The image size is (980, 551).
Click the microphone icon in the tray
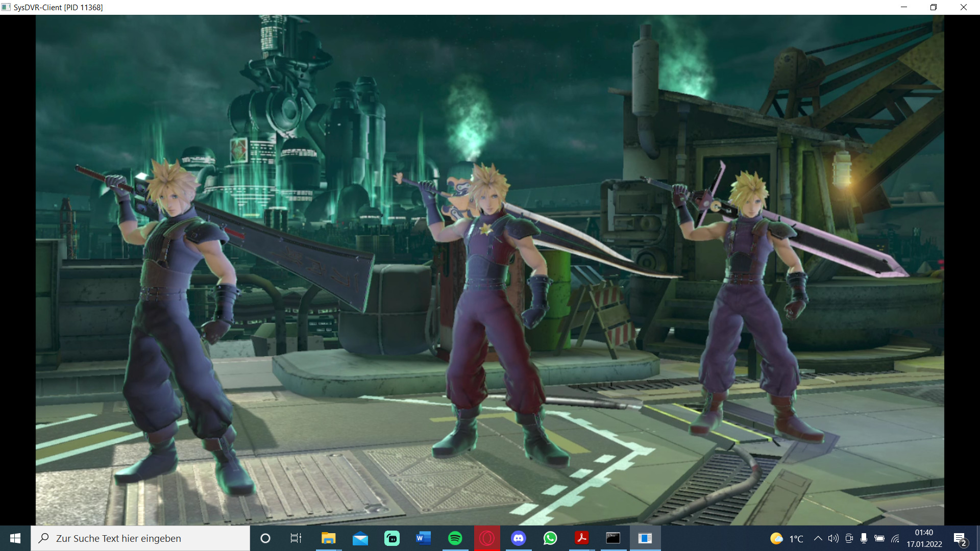[865, 538]
